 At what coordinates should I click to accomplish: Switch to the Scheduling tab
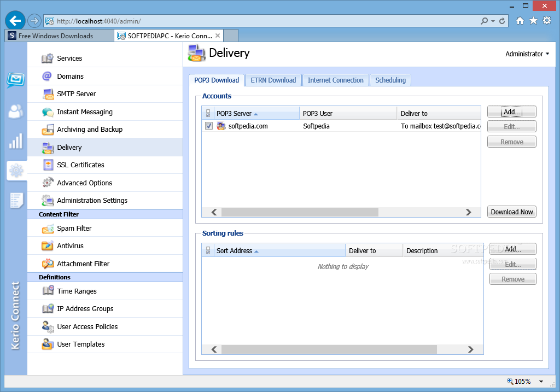coord(390,80)
